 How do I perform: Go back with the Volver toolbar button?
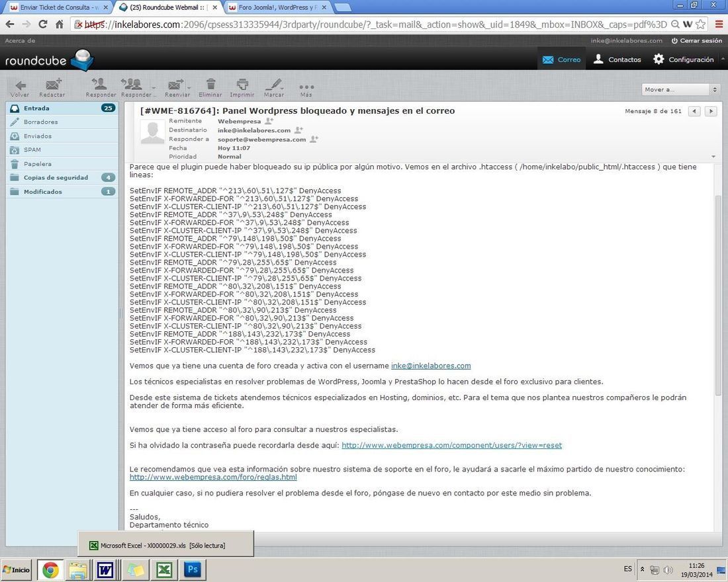click(x=20, y=88)
